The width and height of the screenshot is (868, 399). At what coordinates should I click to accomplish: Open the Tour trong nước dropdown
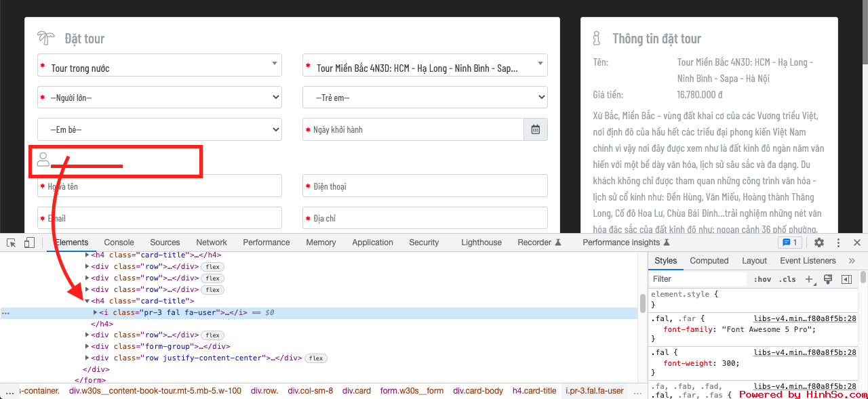tap(159, 66)
